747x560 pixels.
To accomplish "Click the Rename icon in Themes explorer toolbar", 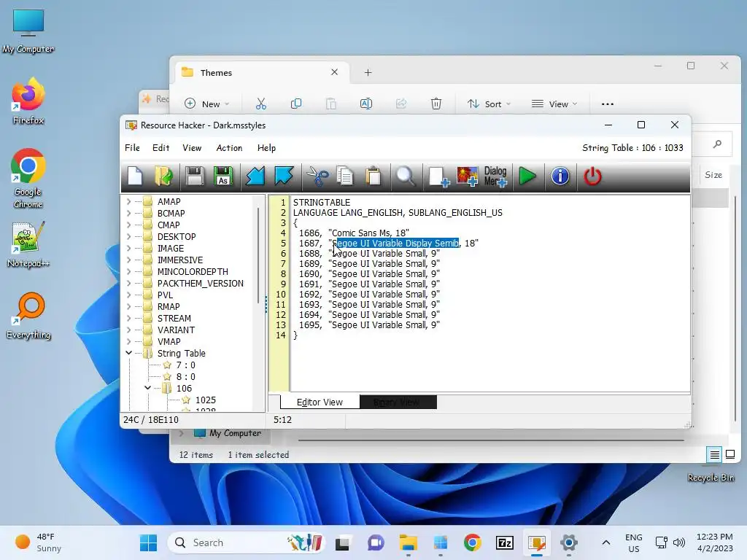I will coord(366,104).
